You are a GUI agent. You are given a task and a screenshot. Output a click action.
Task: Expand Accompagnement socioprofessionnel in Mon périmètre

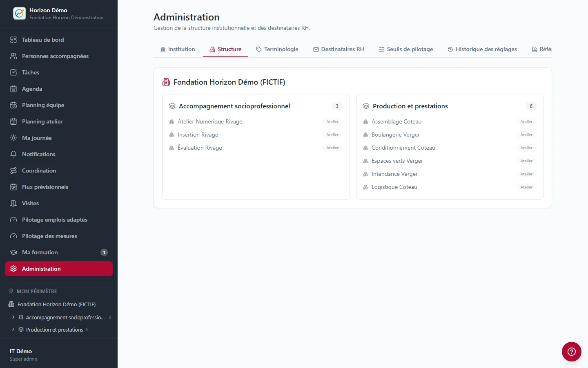13,317
